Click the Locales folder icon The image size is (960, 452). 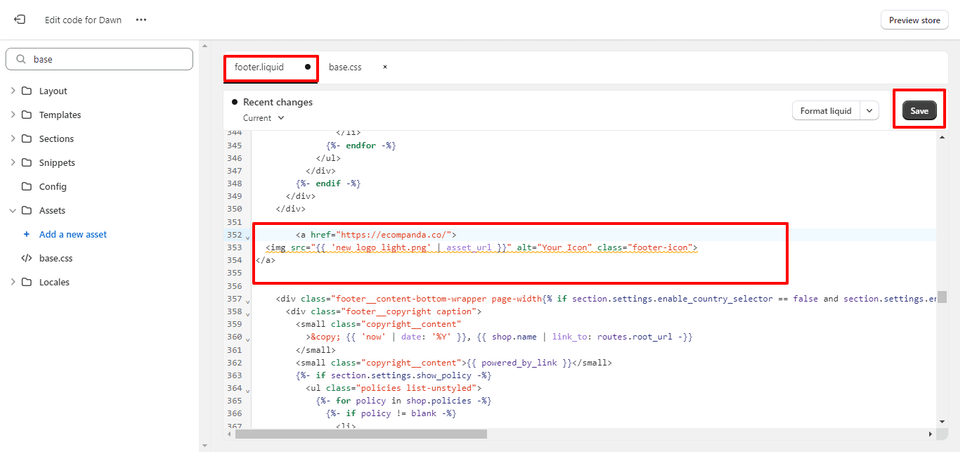26,282
